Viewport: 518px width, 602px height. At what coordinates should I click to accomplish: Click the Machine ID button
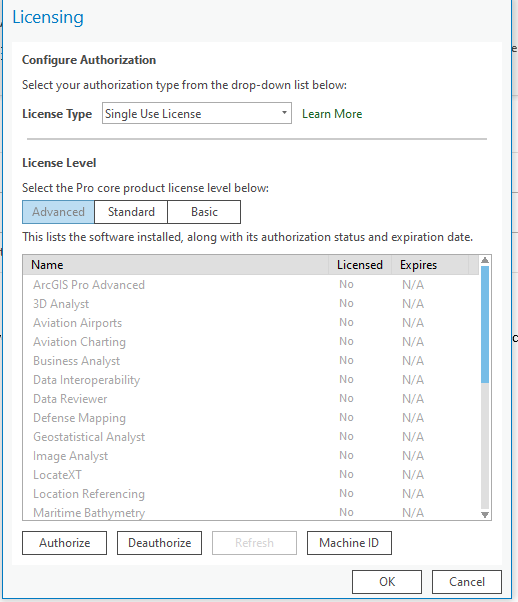[349, 543]
